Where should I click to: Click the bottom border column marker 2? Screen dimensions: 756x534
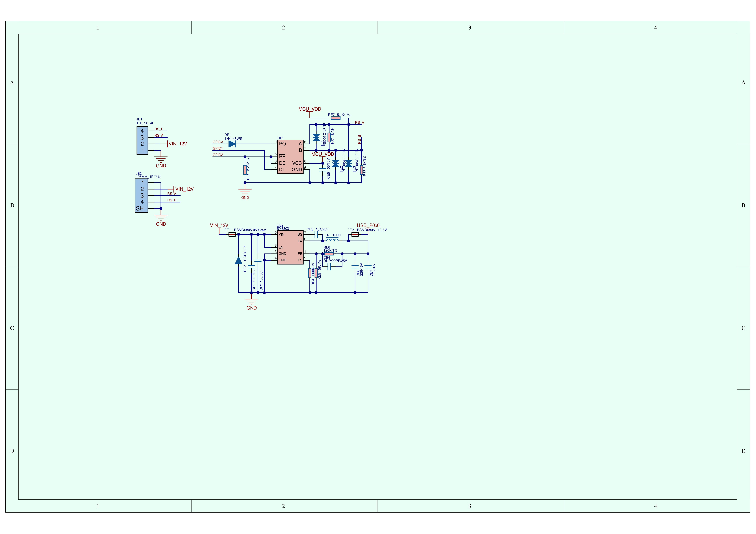(x=283, y=506)
